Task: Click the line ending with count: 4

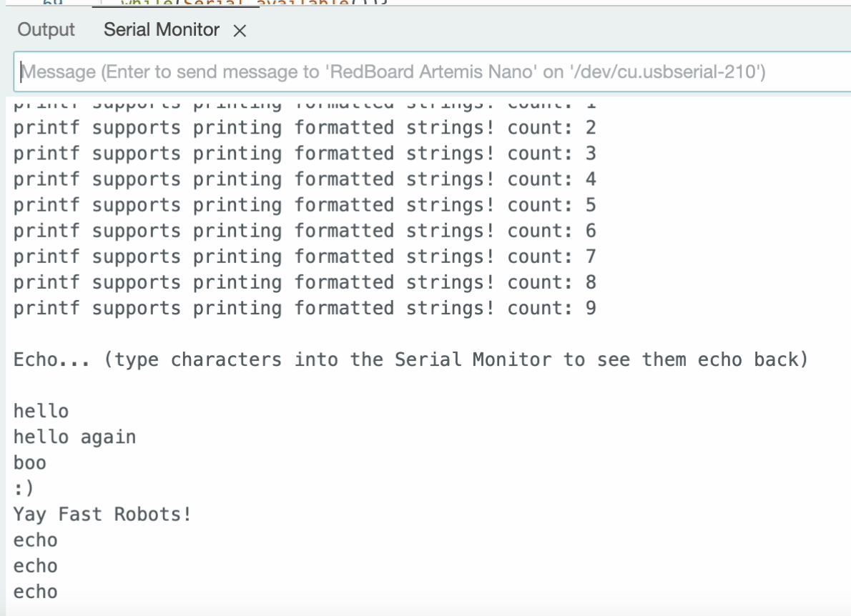Action: [x=305, y=179]
